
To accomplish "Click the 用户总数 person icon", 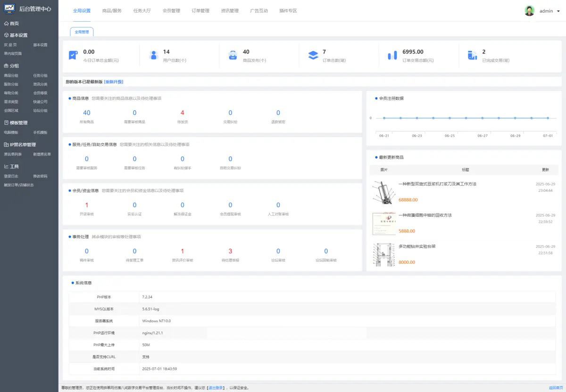I will 153,55.
